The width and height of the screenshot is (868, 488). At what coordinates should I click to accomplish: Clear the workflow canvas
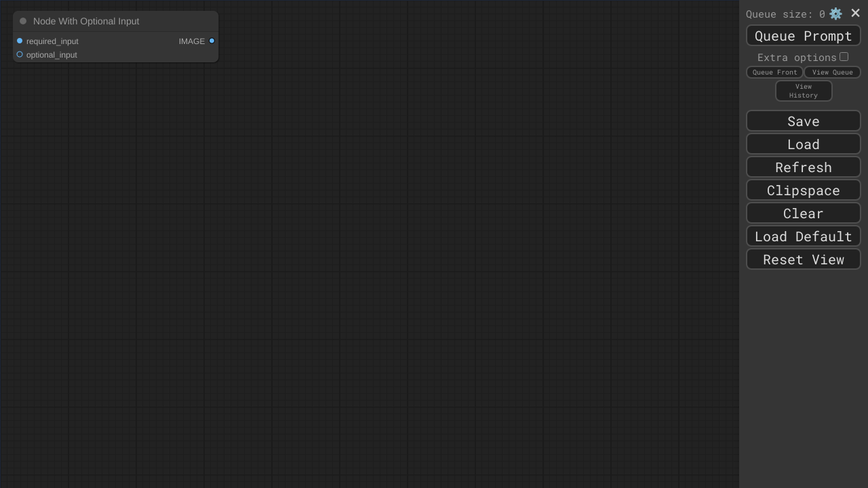(804, 213)
